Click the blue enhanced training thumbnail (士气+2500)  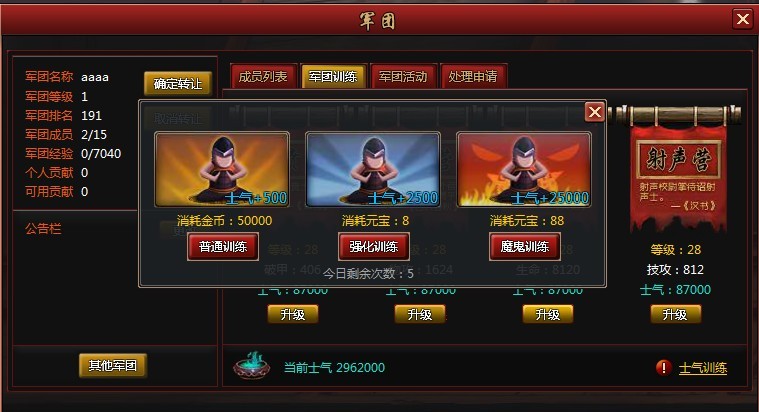(x=373, y=169)
